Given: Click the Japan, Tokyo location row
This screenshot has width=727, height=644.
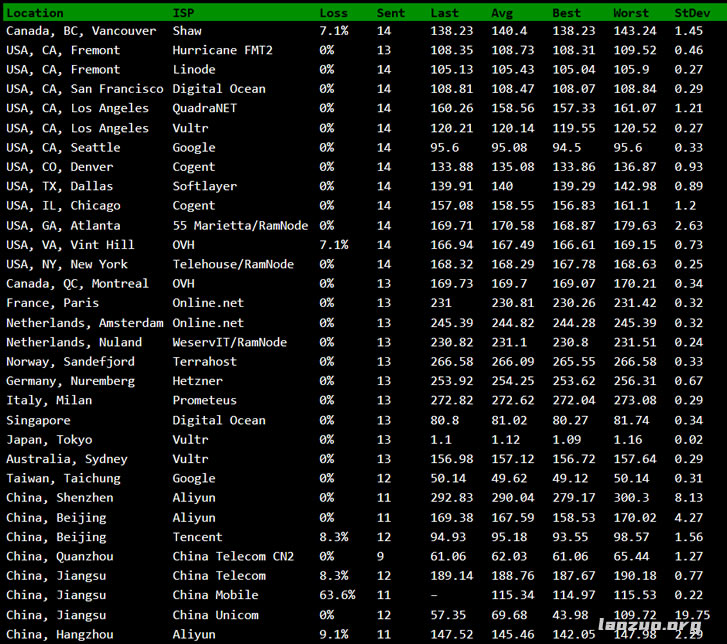Looking at the screenshot, I should [49, 440].
